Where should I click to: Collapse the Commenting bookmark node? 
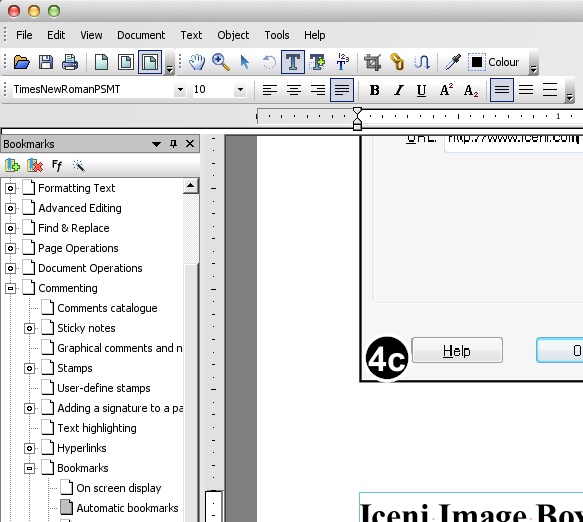(x=10, y=288)
